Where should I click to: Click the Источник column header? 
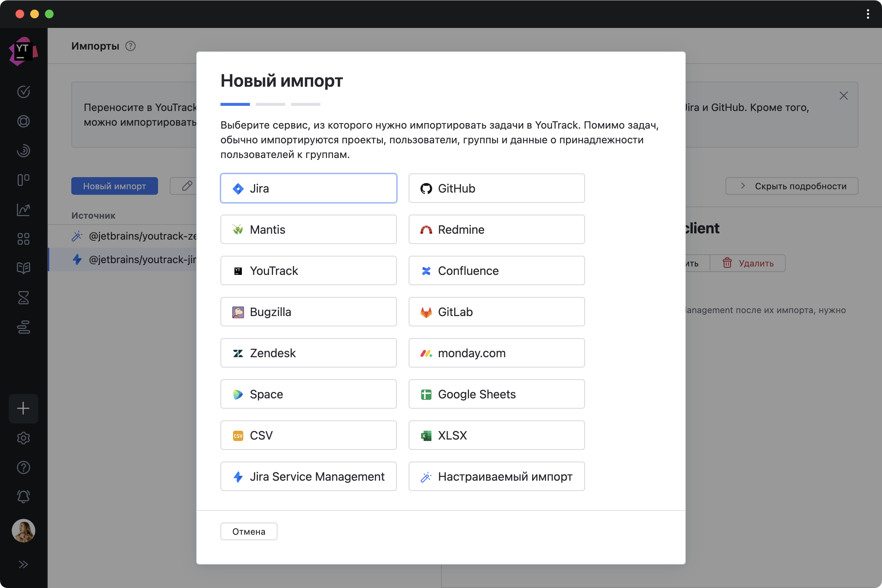click(x=93, y=216)
